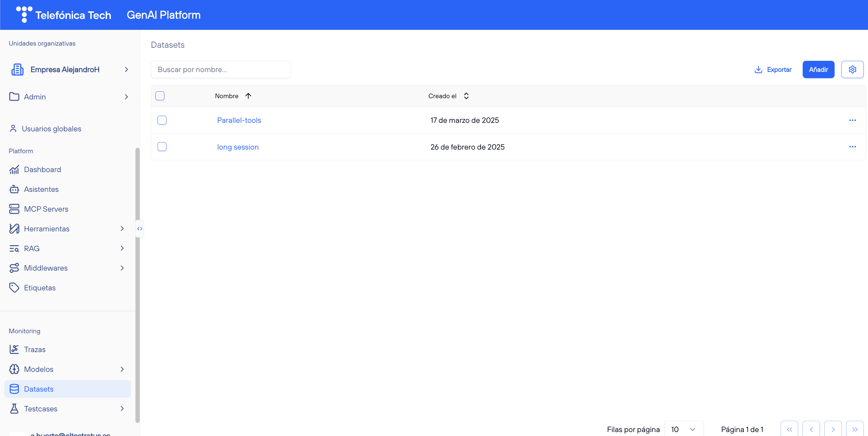
Task: Click inside the name search field
Action: click(221, 69)
